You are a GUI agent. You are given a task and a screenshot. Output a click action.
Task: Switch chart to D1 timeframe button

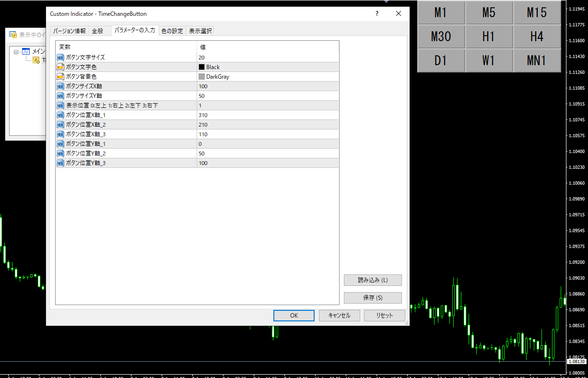point(441,60)
